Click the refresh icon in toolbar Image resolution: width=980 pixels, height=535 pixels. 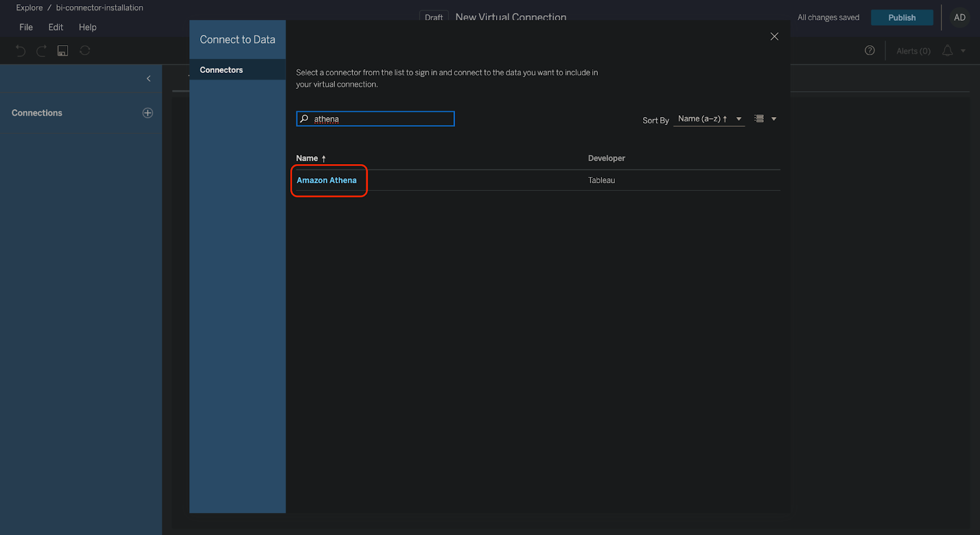[85, 50]
